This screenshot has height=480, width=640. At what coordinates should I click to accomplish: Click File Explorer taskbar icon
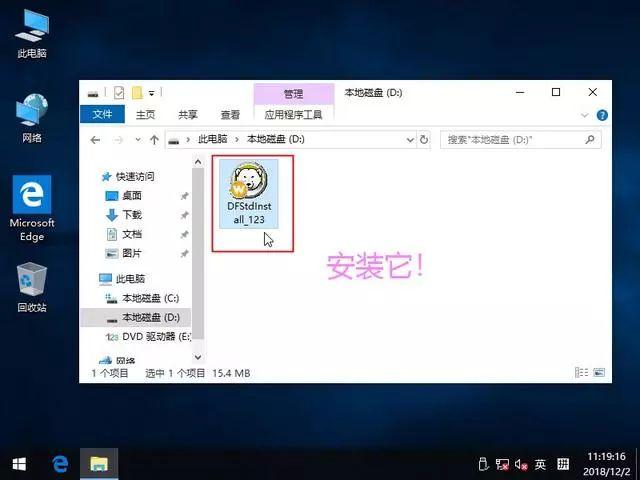pyautogui.click(x=99, y=464)
